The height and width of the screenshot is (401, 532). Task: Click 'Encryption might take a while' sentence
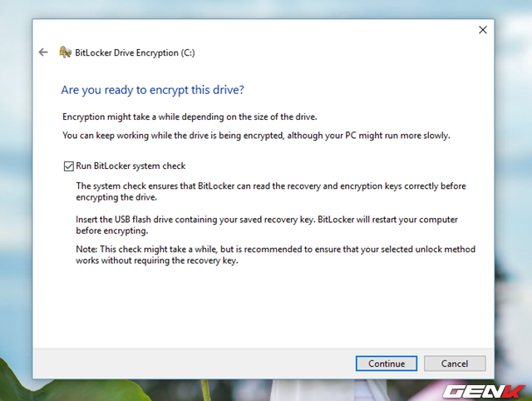(190, 116)
